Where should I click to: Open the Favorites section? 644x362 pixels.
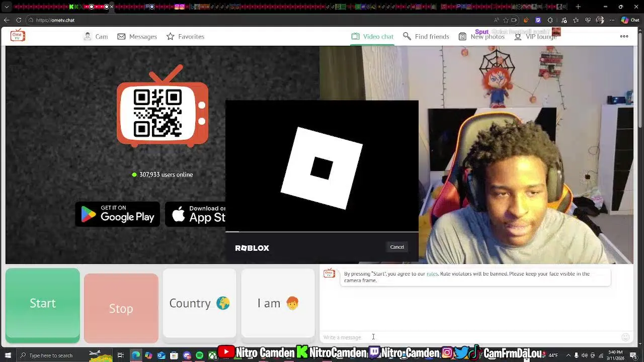pyautogui.click(x=185, y=37)
